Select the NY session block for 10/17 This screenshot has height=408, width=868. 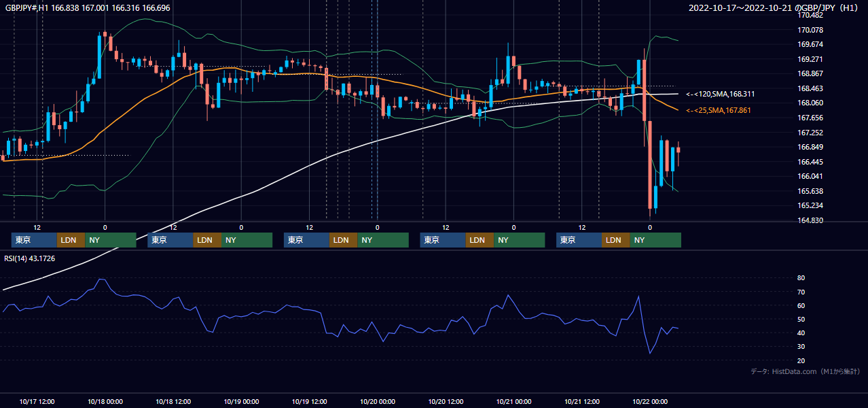[x=111, y=240]
